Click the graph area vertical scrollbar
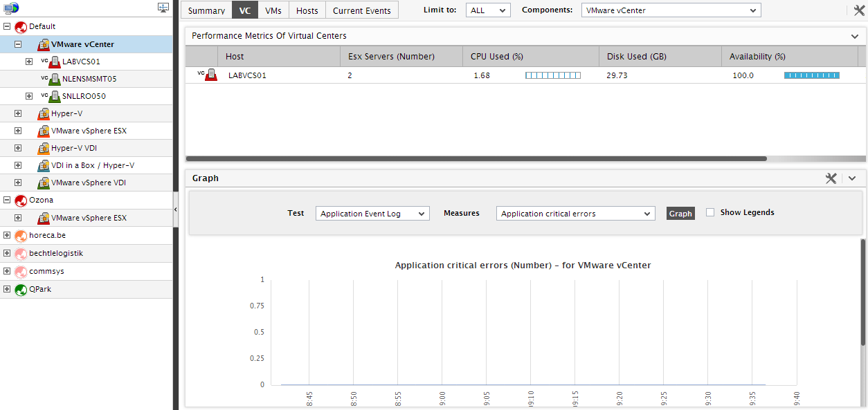868x410 pixels. click(862, 292)
